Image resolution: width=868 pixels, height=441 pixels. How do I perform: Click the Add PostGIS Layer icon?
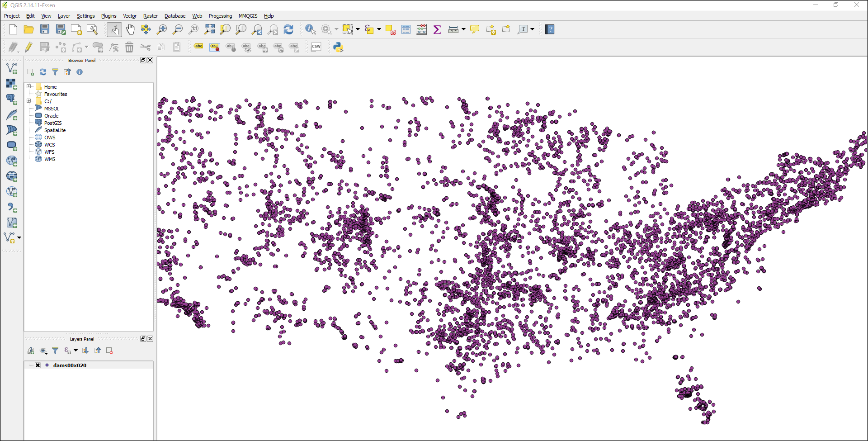click(12, 99)
